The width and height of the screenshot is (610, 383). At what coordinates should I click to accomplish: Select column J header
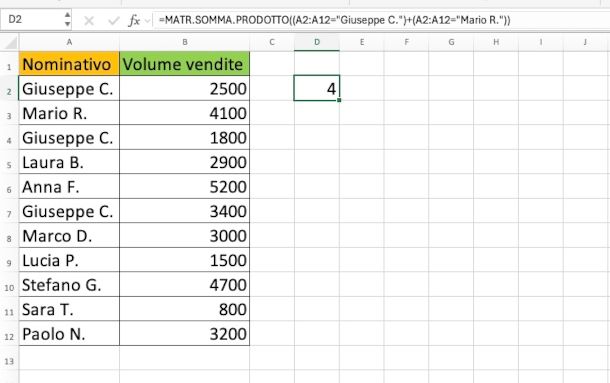(585, 42)
